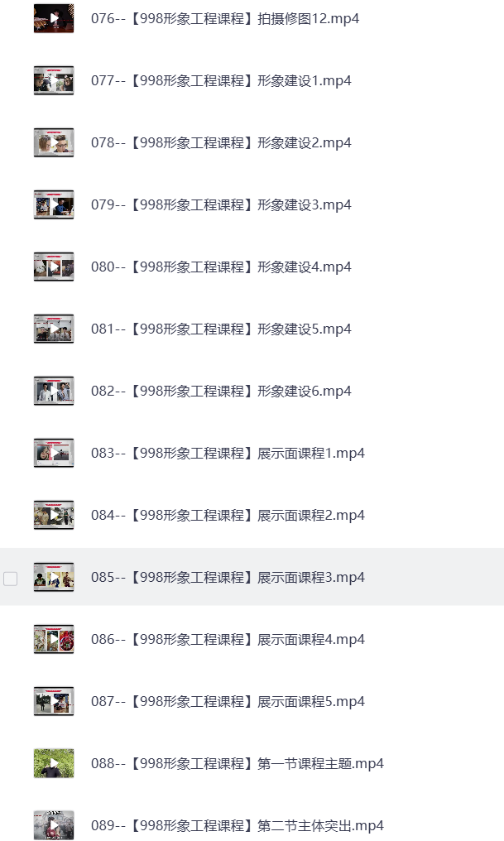504x841 pixels.
Task: Open file 085 展示面课程3.mp4 title
Action: tap(228, 577)
